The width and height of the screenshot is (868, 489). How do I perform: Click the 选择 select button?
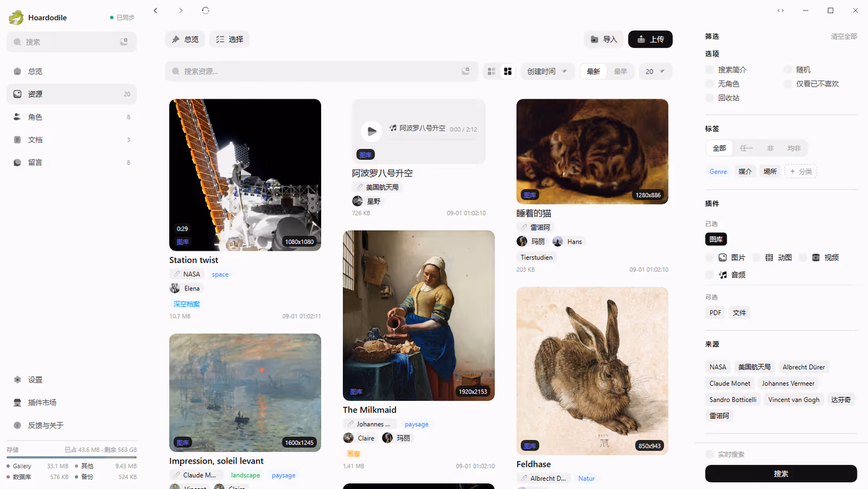pyautogui.click(x=229, y=39)
